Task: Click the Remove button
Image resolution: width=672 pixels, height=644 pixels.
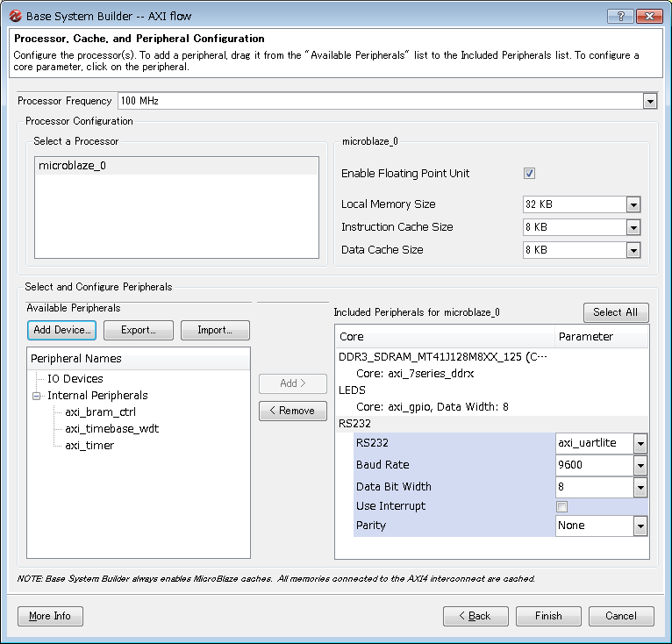Action: (292, 411)
